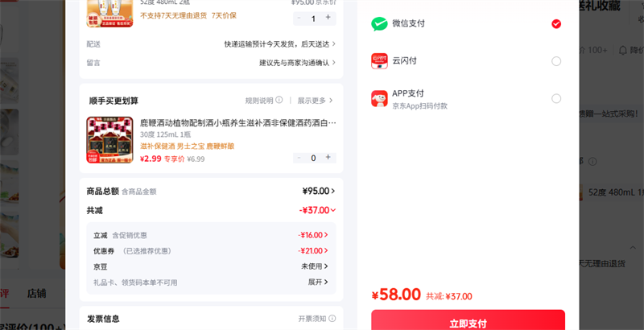
Task: Click the minus icon for the 鹿鞭酒 add-on
Action: coord(299,157)
